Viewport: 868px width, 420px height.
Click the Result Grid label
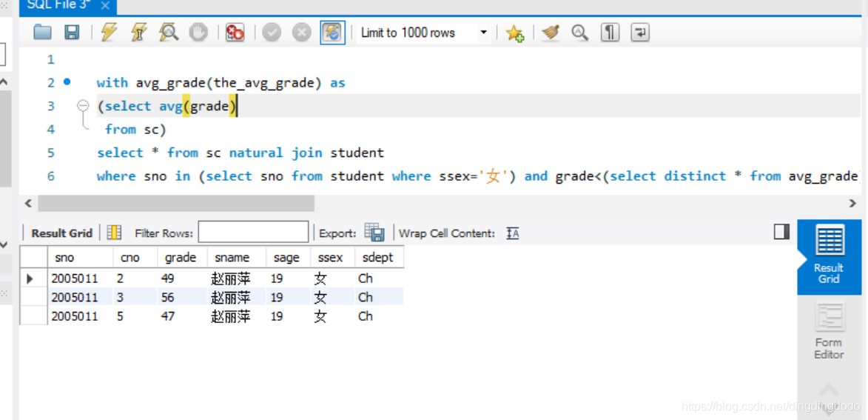pyautogui.click(x=61, y=233)
